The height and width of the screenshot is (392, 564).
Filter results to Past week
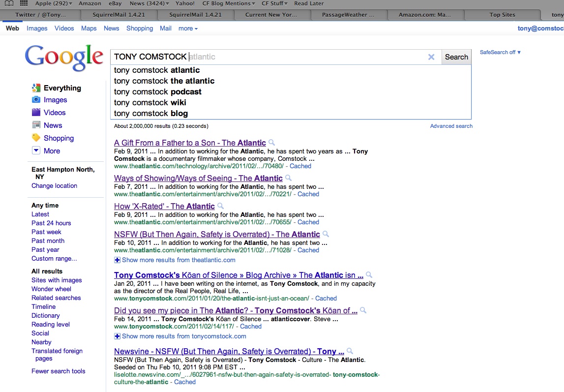pos(46,232)
